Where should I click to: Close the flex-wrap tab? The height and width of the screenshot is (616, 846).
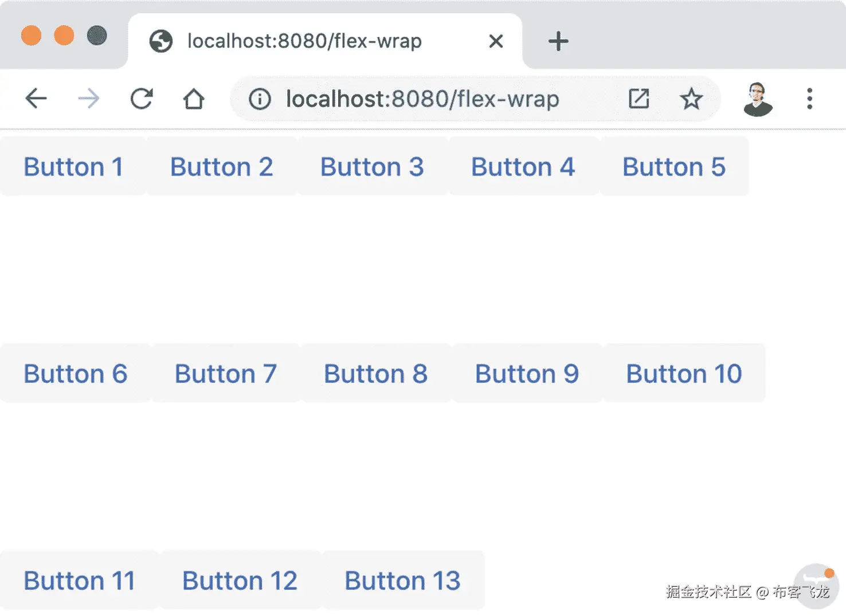[496, 41]
